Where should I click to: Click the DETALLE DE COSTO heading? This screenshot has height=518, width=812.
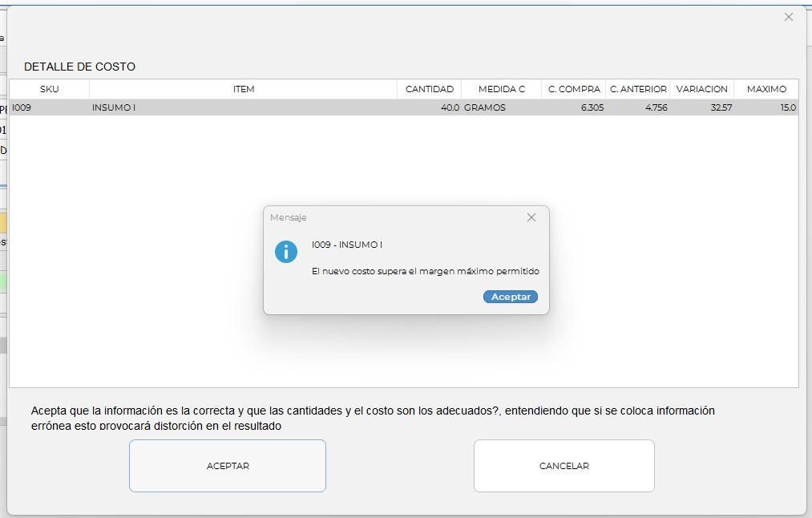pyautogui.click(x=79, y=67)
